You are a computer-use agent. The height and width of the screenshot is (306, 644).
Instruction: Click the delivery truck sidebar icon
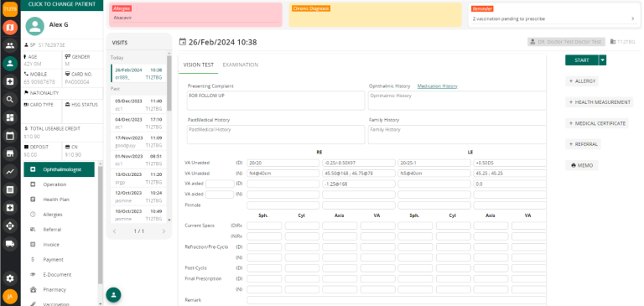(10, 244)
